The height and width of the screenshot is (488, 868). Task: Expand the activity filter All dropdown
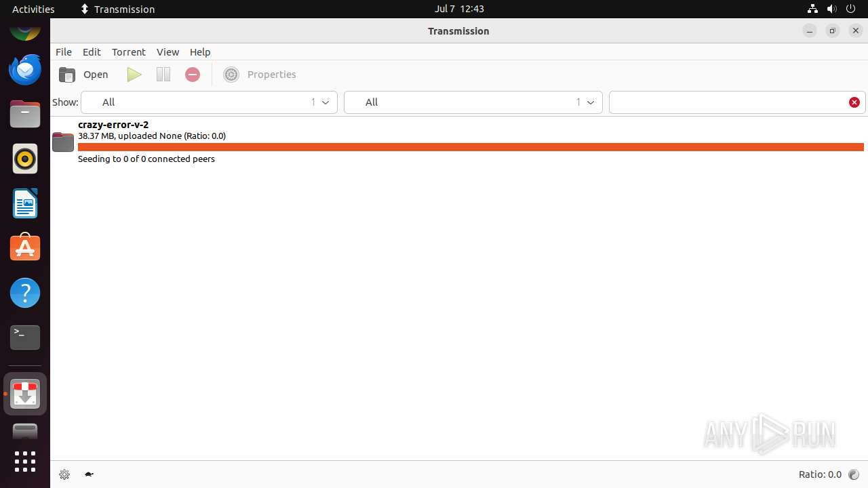[209, 102]
